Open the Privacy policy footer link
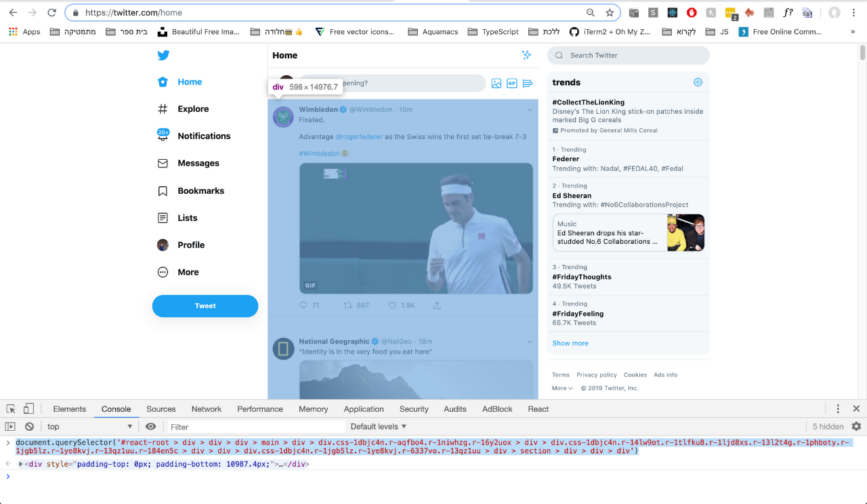 point(597,375)
